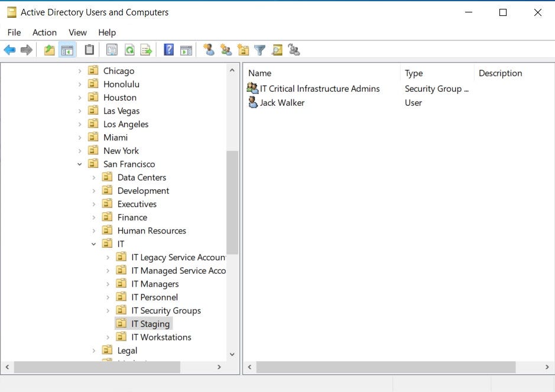
Task: Click the green Refresh toolbar icon
Action: click(x=129, y=50)
